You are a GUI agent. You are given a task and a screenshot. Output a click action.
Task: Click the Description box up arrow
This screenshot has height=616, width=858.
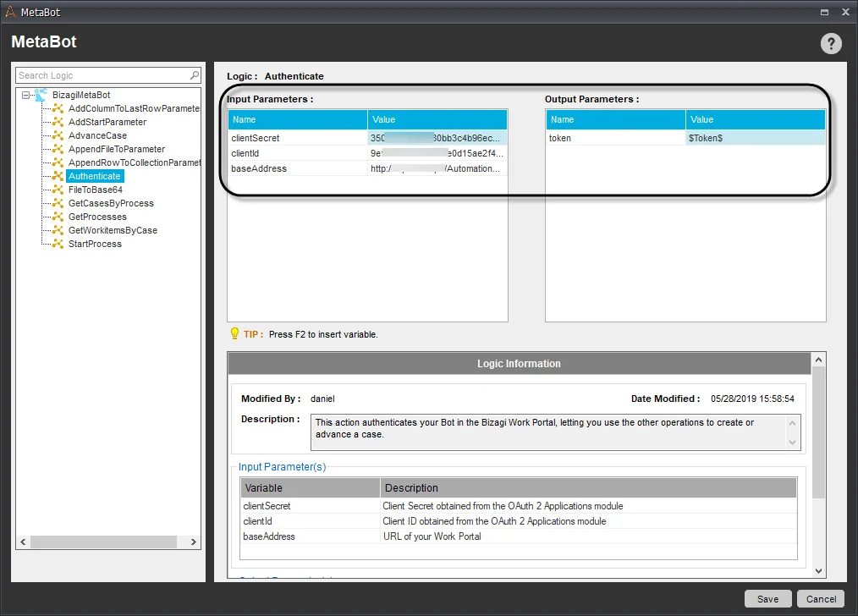click(792, 423)
